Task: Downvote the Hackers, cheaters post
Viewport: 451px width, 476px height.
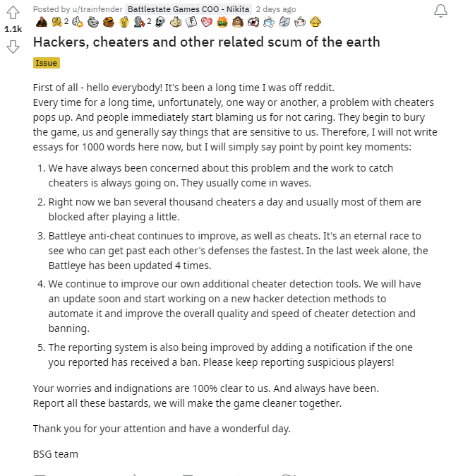Action: [x=13, y=47]
